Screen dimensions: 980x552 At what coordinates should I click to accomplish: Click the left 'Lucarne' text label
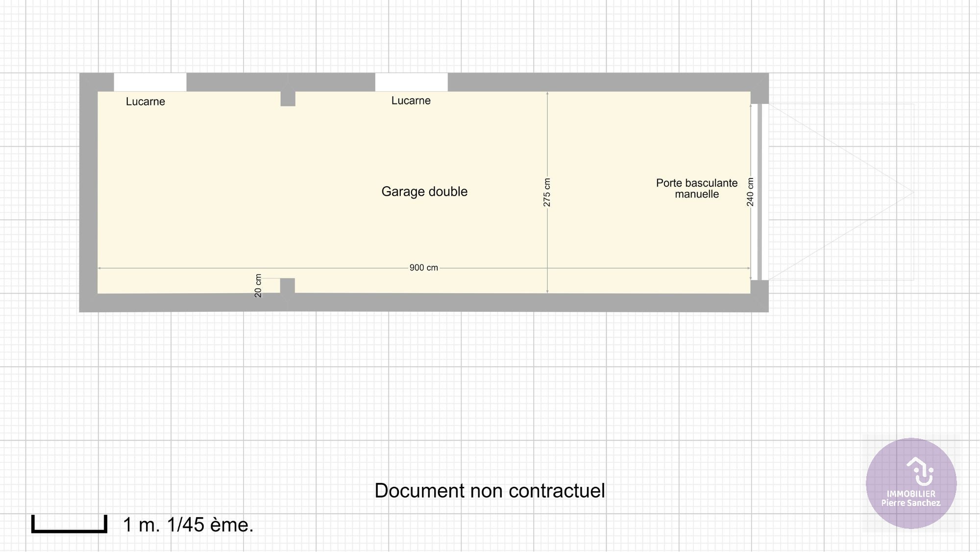pos(146,101)
